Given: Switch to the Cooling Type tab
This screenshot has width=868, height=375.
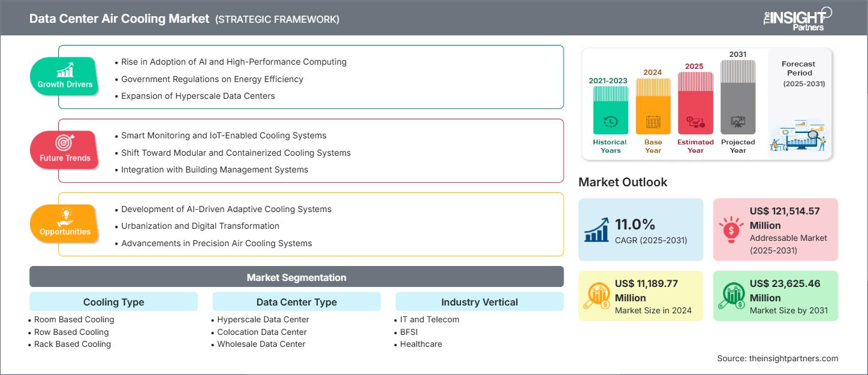Looking at the screenshot, I should (x=113, y=301).
